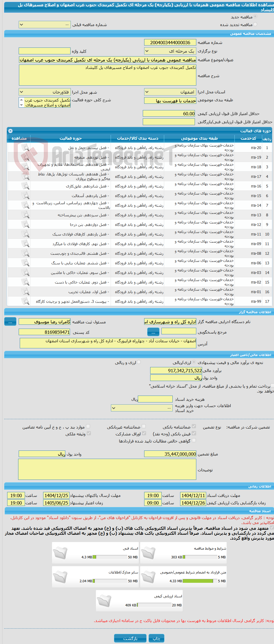Open view icon for row rra-17

(25, 177)
